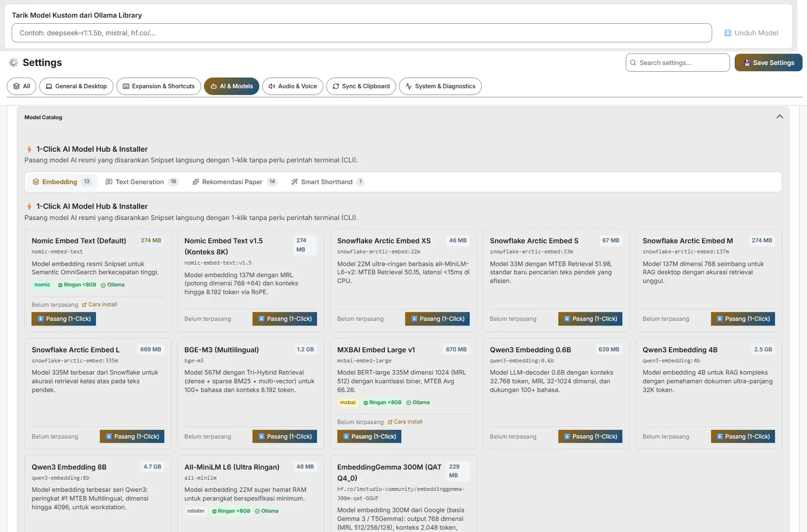Install Qwen3 Embedding 0.6B

(590, 437)
